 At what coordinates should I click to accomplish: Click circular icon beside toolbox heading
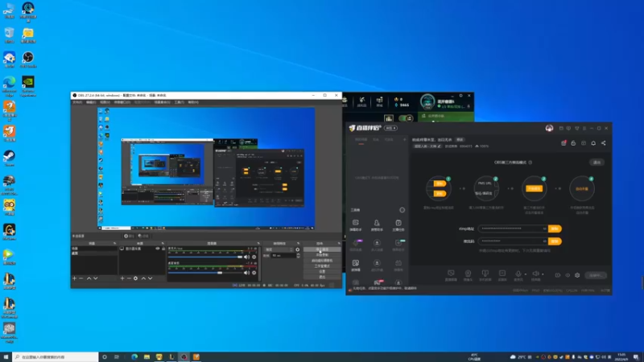tap(402, 210)
